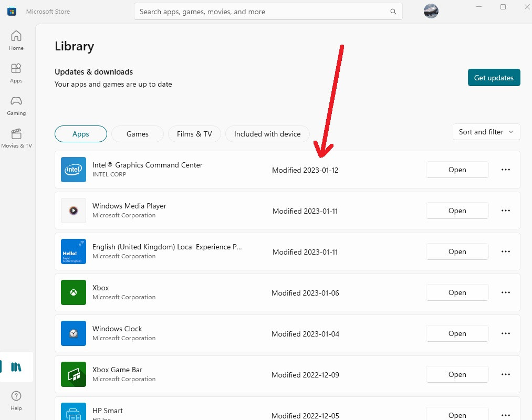Viewport: 532px width, 420px height.
Task: Click the INTEL CORP publisher text
Action: (109, 174)
